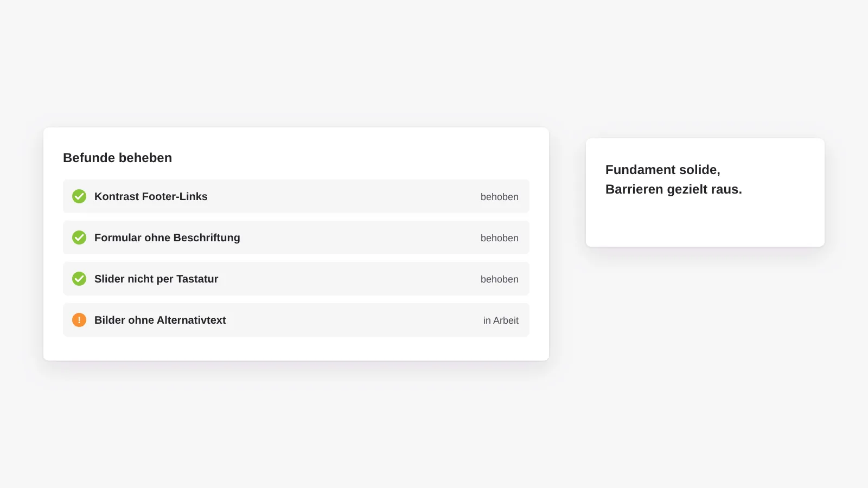Open the 'Kontrast Footer-Links' finding label
This screenshot has width=868, height=488.
tap(151, 196)
